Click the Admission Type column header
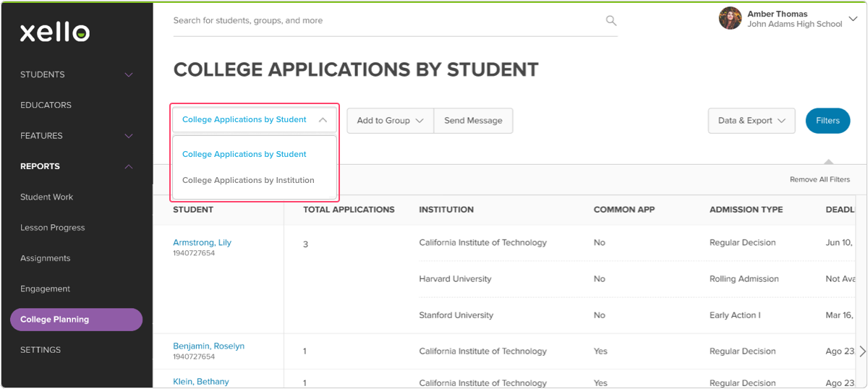The width and height of the screenshot is (868, 389). click(x=746, y=210)
